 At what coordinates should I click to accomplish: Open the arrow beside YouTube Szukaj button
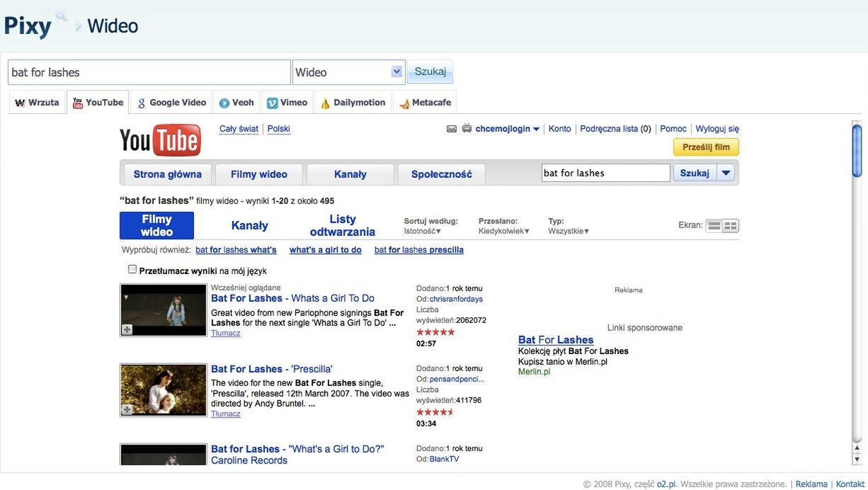pyautogui.click(x=726, y=173)
